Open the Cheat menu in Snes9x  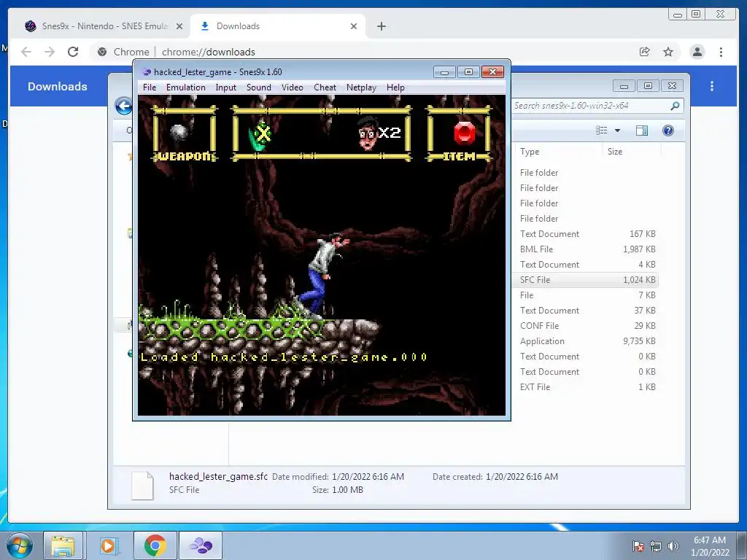point(325,87)
